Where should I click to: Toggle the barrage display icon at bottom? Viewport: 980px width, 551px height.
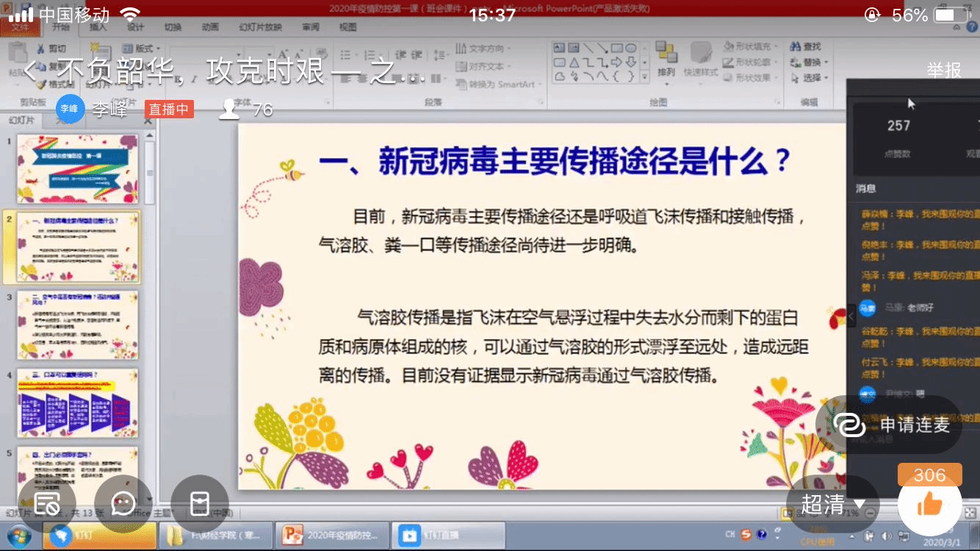47,504
